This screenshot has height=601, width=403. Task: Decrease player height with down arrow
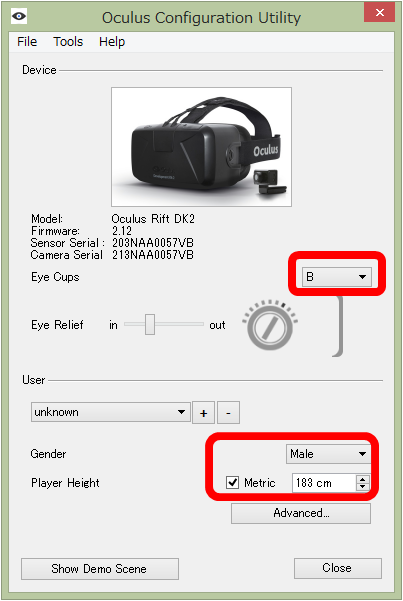(x=362, y=487)
